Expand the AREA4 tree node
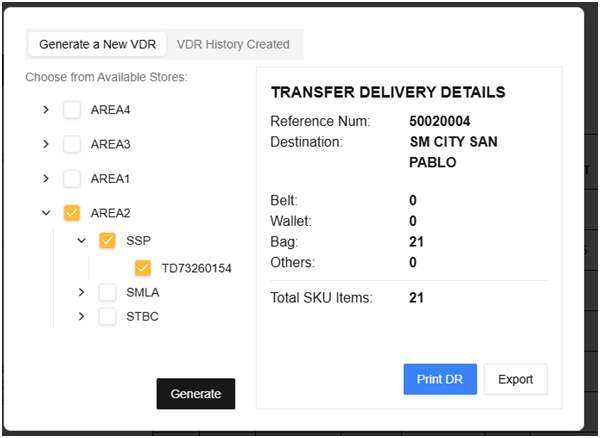Screen dimensions: 600x438 (46, 110)
